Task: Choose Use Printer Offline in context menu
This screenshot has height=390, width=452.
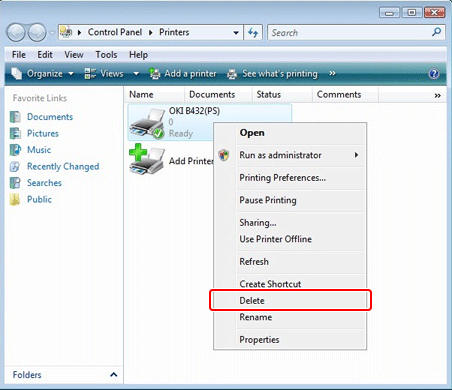Action: click(x=290, y=239)
